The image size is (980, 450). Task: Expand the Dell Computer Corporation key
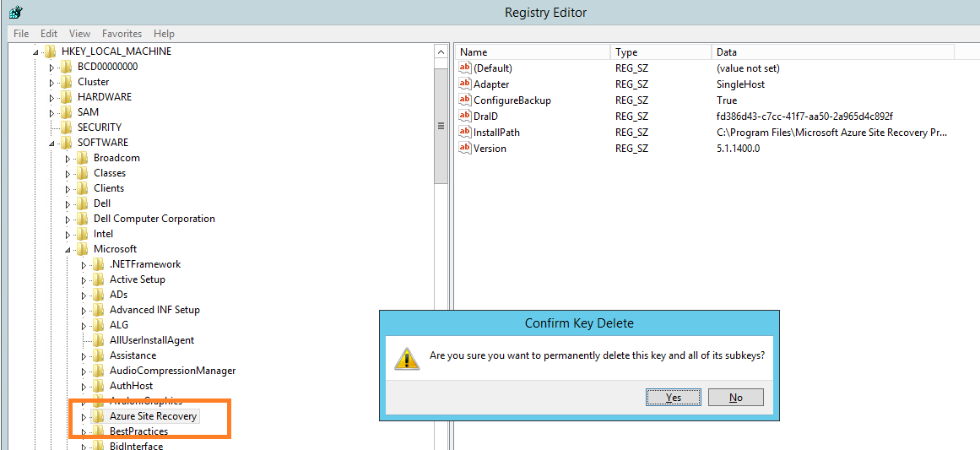click(x=68, y=220)
